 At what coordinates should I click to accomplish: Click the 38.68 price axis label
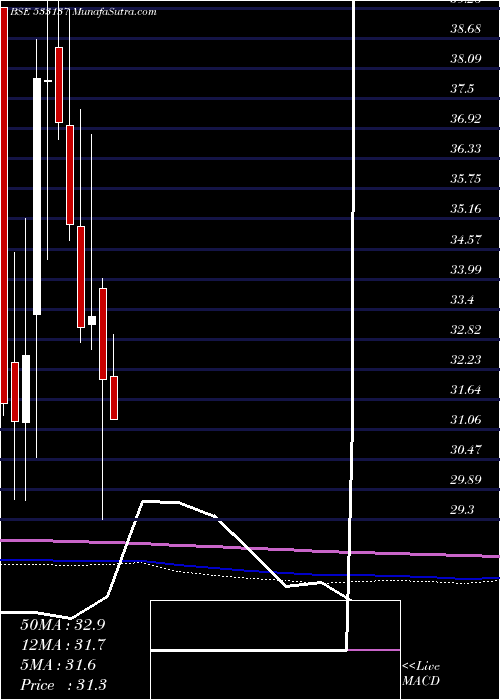[465, 29]
